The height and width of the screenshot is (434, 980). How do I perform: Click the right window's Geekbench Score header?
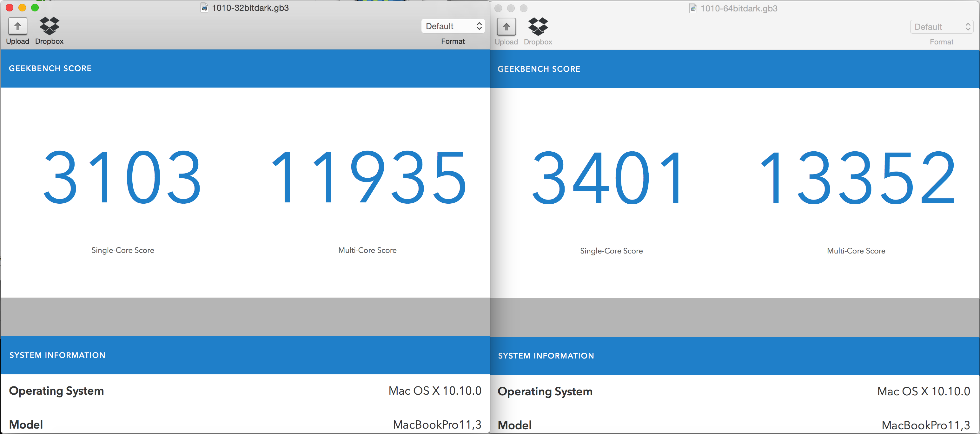click(x=539, y=69)
